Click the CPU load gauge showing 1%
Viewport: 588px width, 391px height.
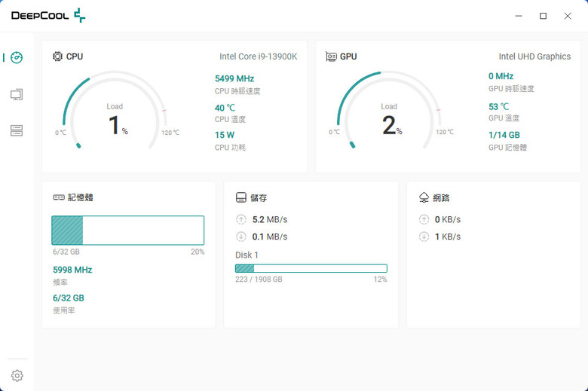(115, 110)
